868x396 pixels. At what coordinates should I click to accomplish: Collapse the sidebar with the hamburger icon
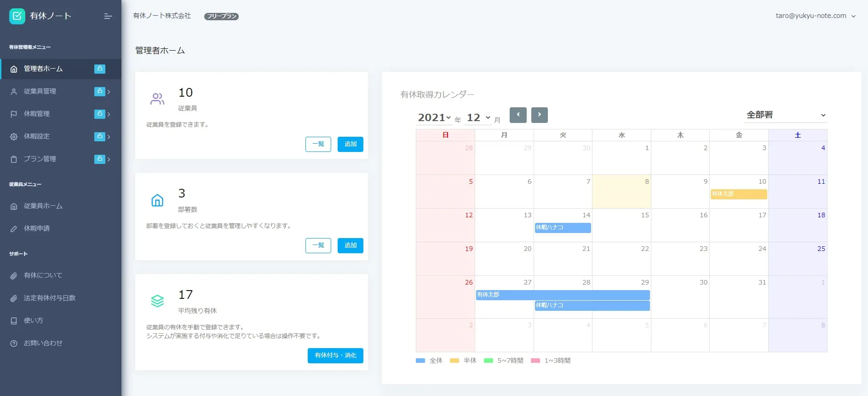point(108,16)
